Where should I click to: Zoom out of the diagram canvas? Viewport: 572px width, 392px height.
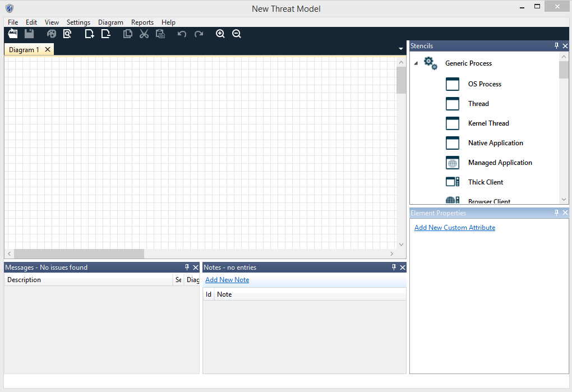pos(237,34)
